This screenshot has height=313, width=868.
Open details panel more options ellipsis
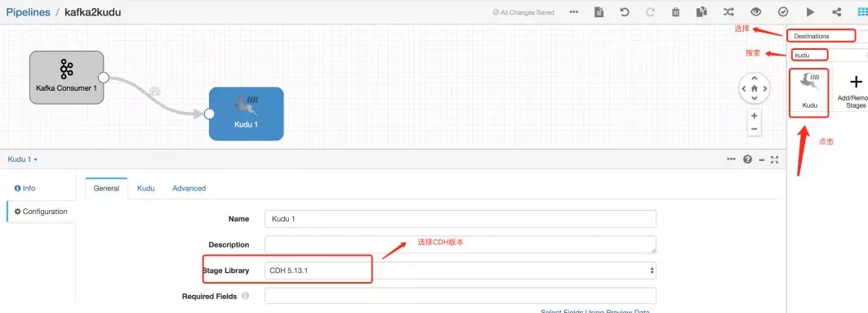coord(732,159)
